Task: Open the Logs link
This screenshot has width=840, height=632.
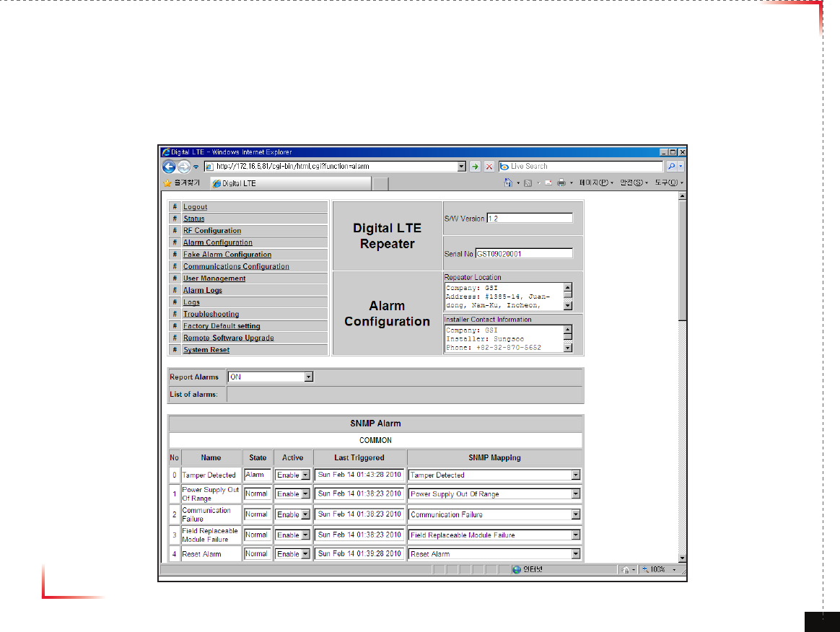Action: click(x=191, y=302)
